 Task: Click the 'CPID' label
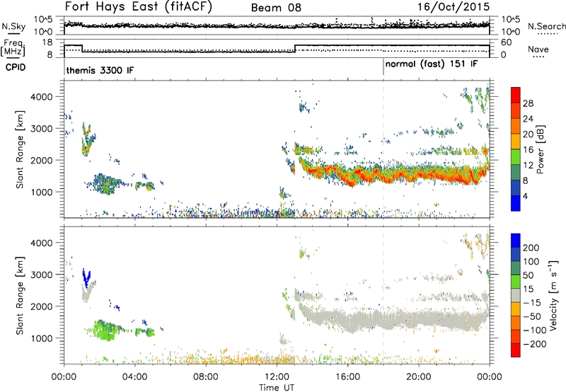(x=16, y=67)
